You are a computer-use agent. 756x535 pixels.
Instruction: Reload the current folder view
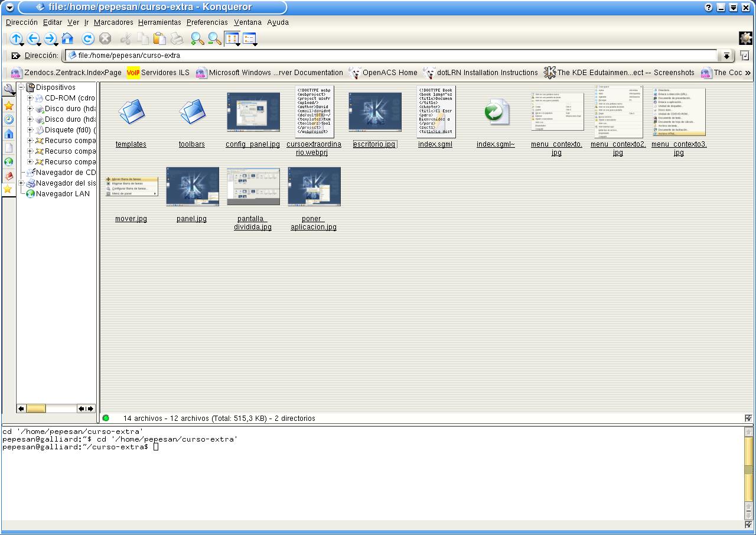(x=88, y=39)
